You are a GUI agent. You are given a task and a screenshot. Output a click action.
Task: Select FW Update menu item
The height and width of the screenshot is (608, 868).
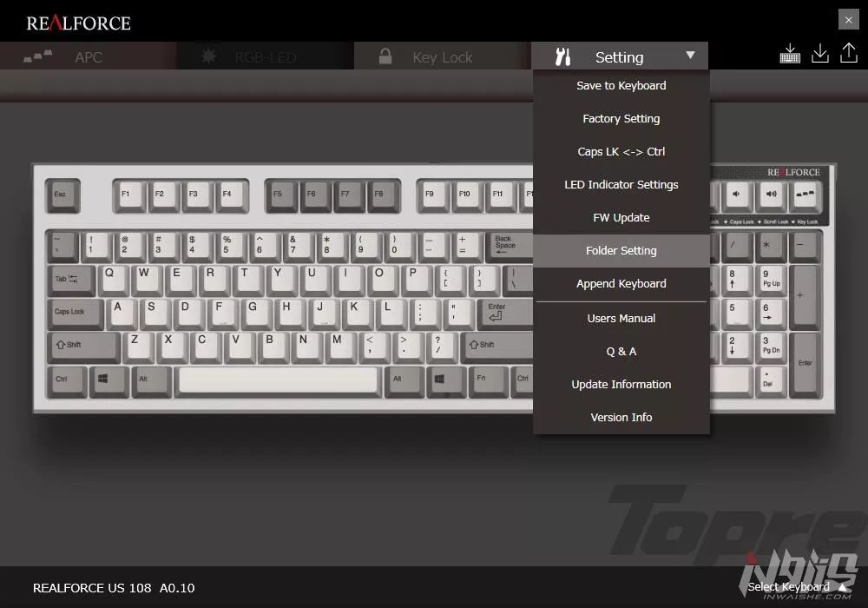tap(621, 218)
